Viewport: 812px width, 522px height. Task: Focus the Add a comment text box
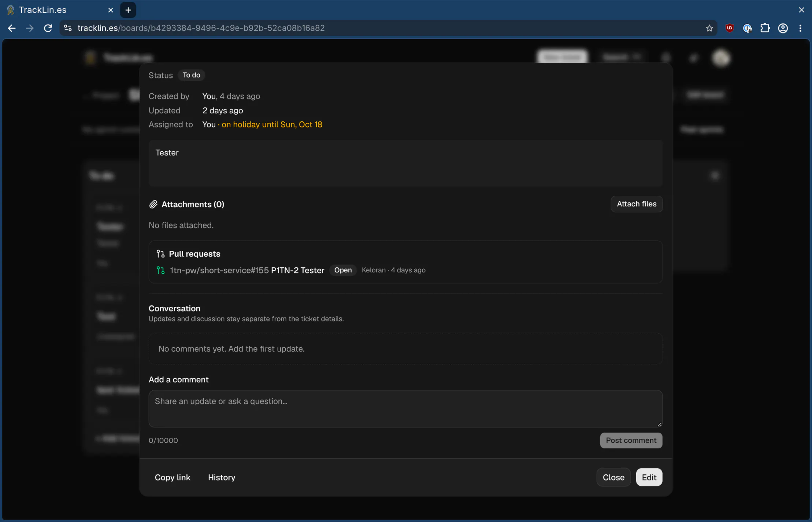pos(405,408)
